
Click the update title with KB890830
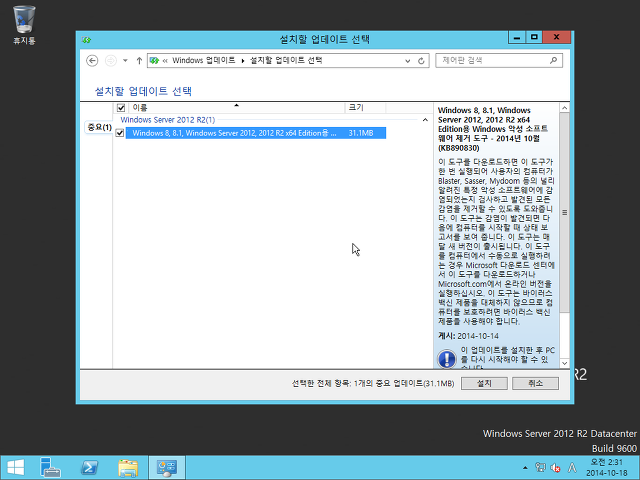coord(493,129)
